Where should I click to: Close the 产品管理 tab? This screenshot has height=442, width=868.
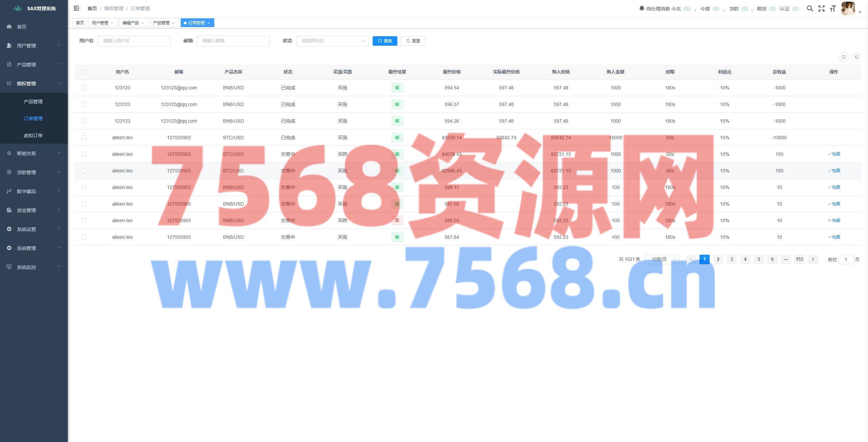173,23
